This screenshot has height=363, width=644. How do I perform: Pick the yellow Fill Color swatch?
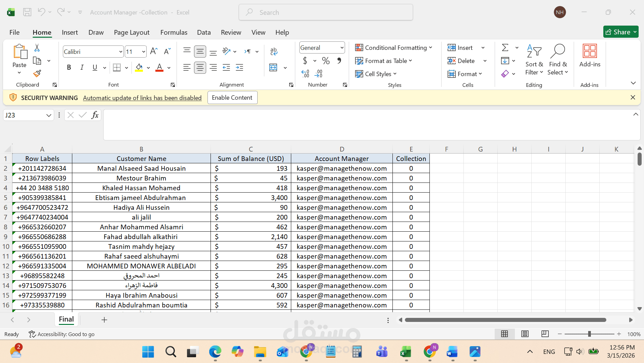(x=139, y=68)
